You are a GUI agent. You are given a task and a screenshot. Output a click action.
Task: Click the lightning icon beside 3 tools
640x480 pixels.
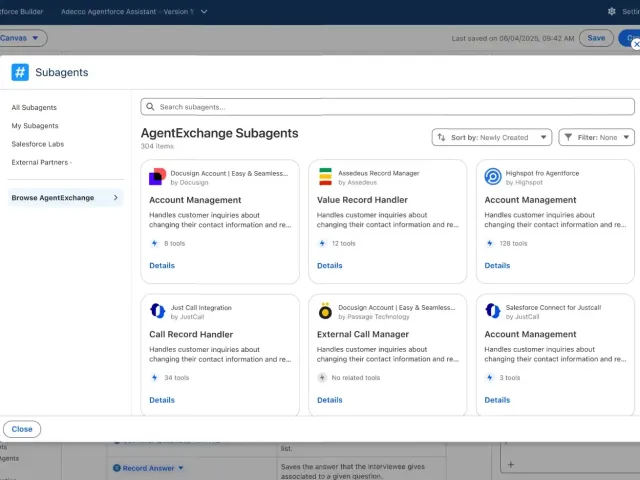pos(490,378)
